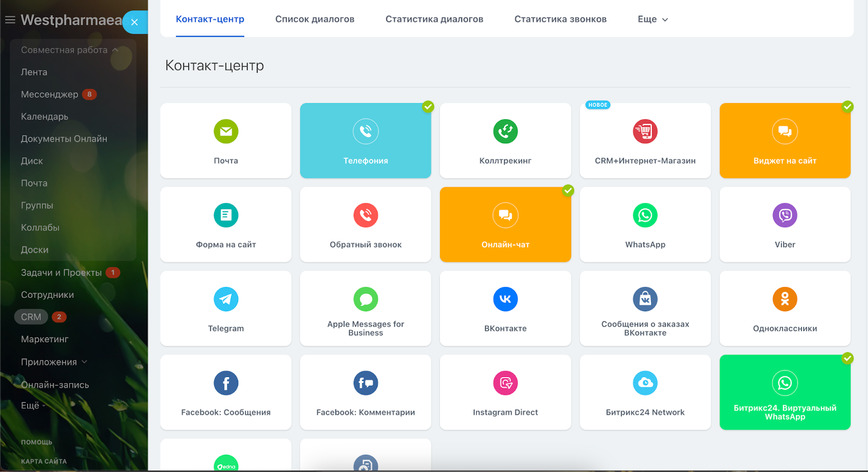868x472 pixels.
Task: Open Календарь in the sidebar
Action: [x=44, y=117]
